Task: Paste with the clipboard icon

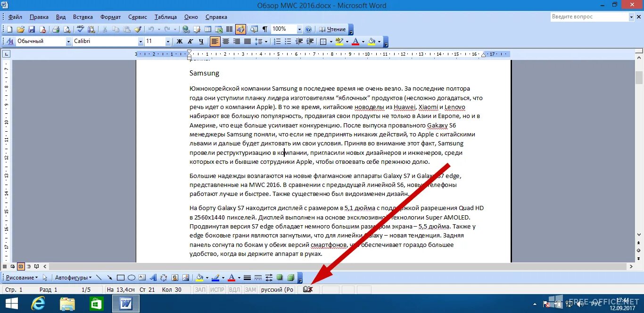Action: click(127, 29)
